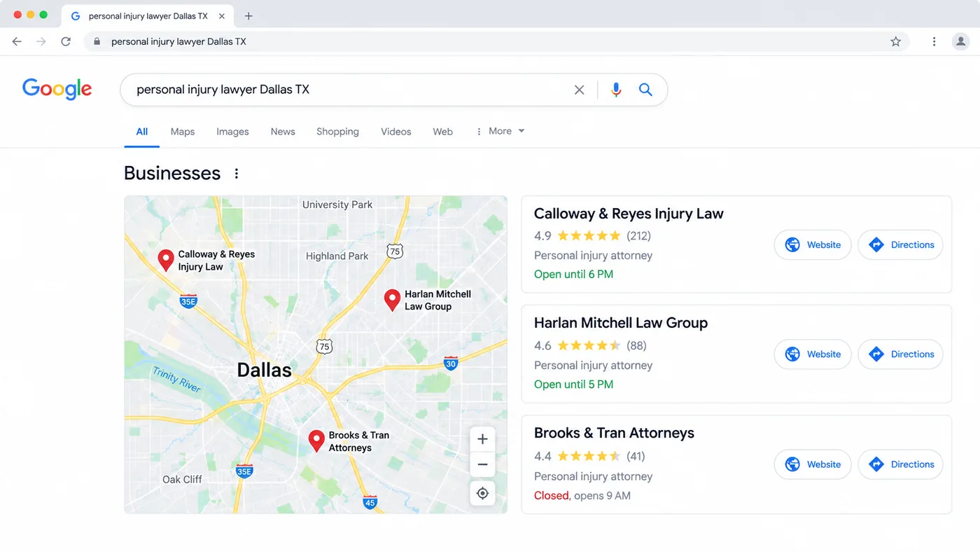Click the Dallas label on the map
Screen dimensions: 980x552
264,370
